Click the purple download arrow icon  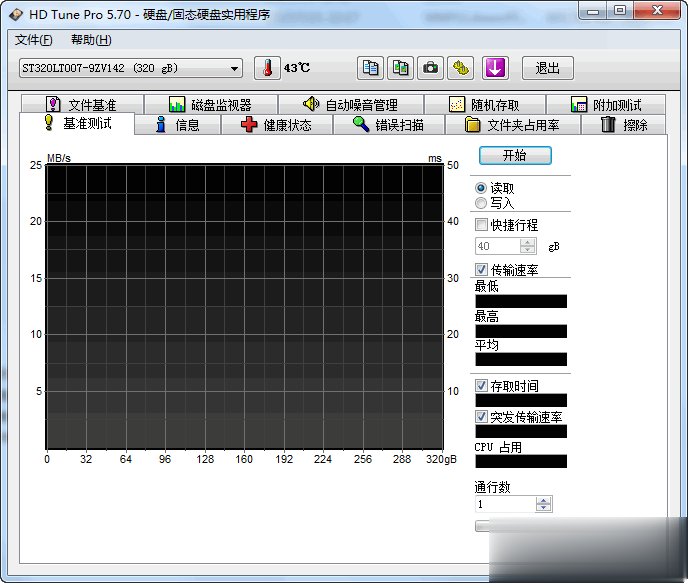pyautogui.click(x=495, y=68)
